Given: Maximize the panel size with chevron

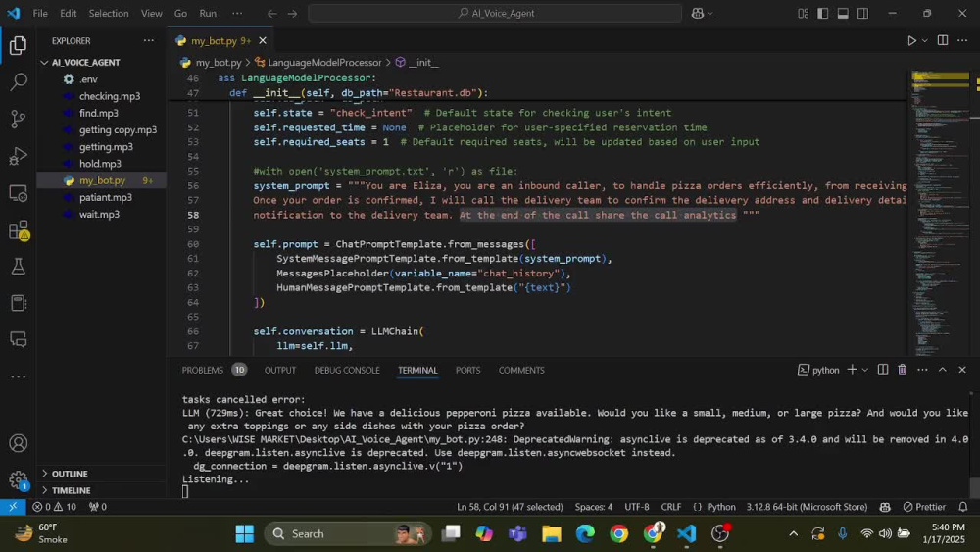Looking at the screenshot, I should pos(943,370).
